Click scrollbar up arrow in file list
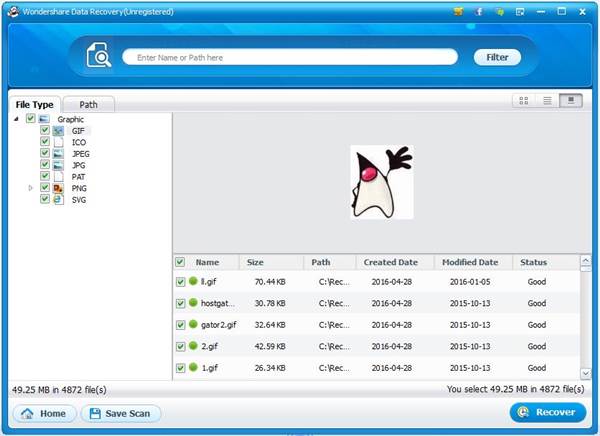 pos(585,261)
